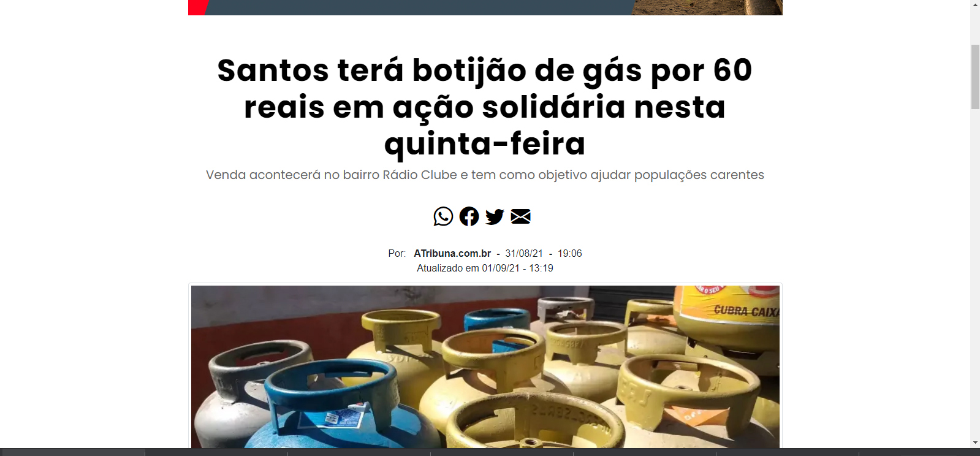Click the 'CUBRA CAIXA' yellow label in photo

point(746,311)
